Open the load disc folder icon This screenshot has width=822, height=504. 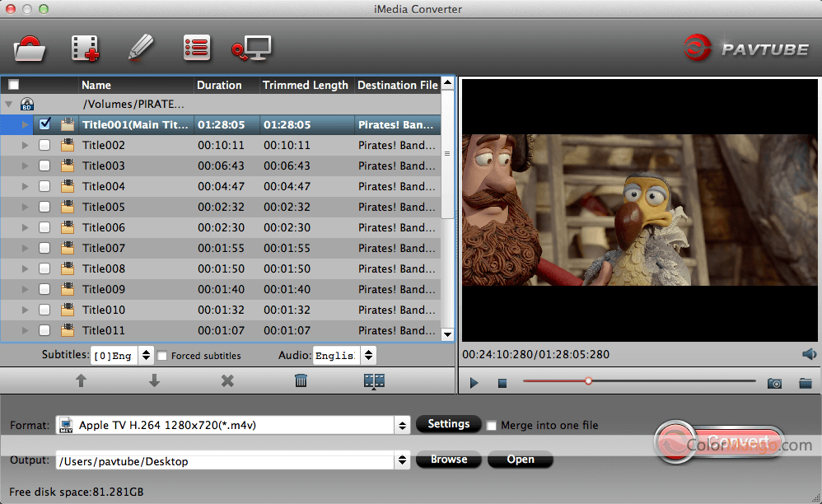[x=30, y=49]
